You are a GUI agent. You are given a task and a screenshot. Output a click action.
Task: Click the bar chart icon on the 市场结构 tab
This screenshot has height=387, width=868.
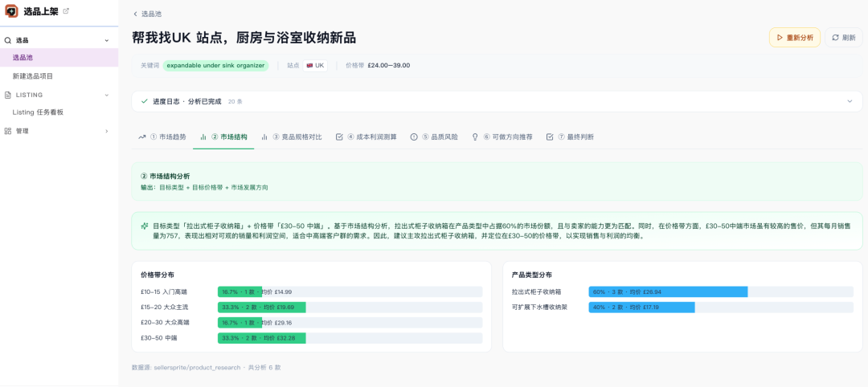(203, 136)
